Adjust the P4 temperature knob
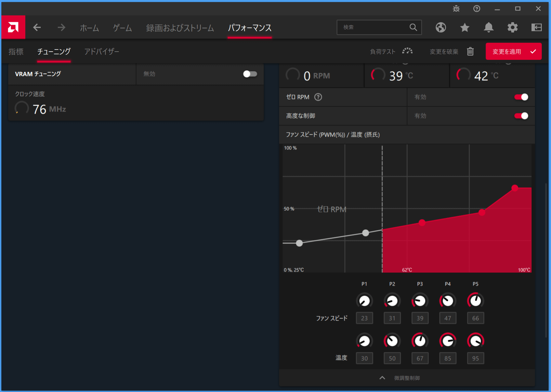The height and width of the screenshot is (392, 551). [x=448, y=341]
